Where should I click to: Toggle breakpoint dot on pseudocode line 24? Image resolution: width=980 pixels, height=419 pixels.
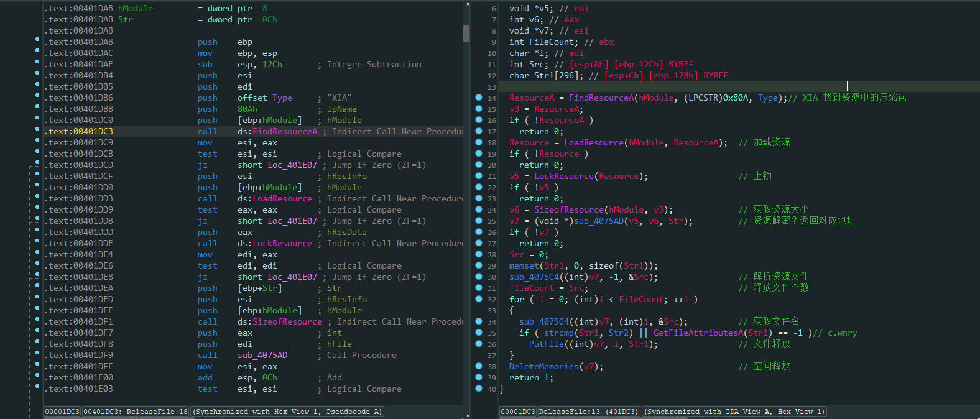pos(479,209)
